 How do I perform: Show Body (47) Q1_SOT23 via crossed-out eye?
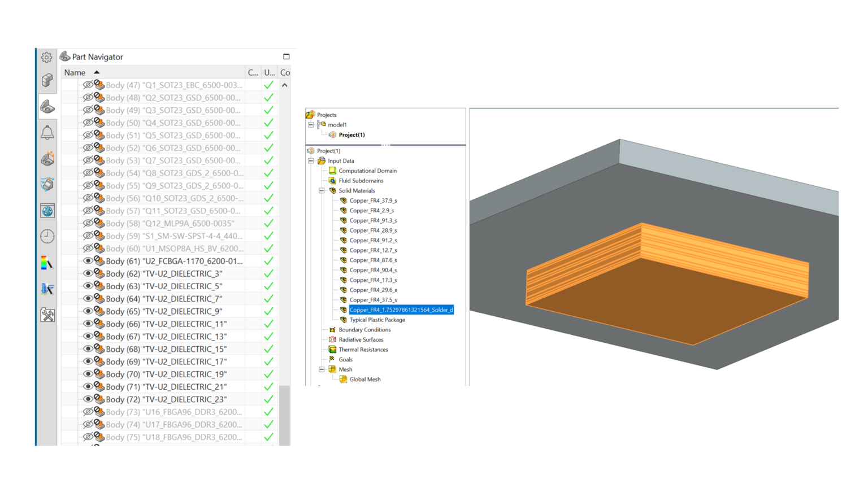[89, 85]
